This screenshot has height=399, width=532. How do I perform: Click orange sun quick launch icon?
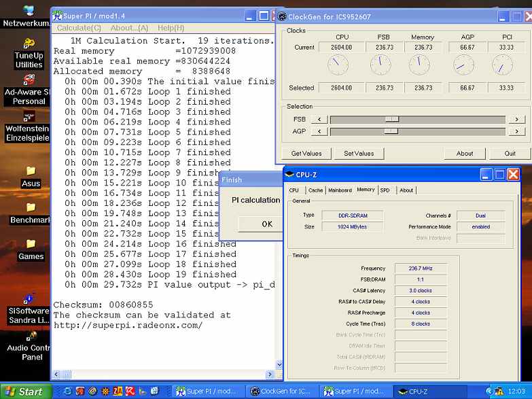[x=105, y=392]
